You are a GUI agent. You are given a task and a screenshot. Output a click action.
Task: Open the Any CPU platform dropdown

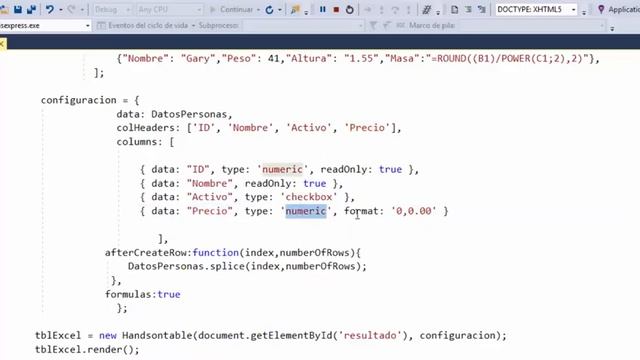coord(169,9)
